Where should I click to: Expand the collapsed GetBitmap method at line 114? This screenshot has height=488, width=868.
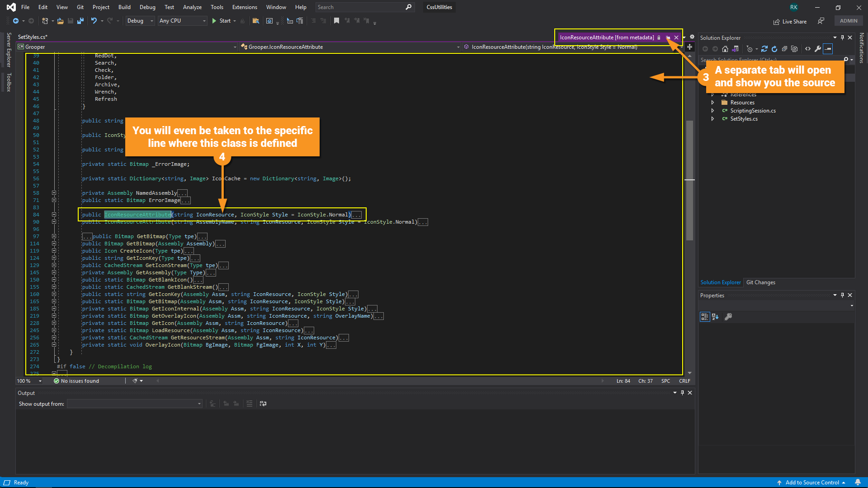54,244
